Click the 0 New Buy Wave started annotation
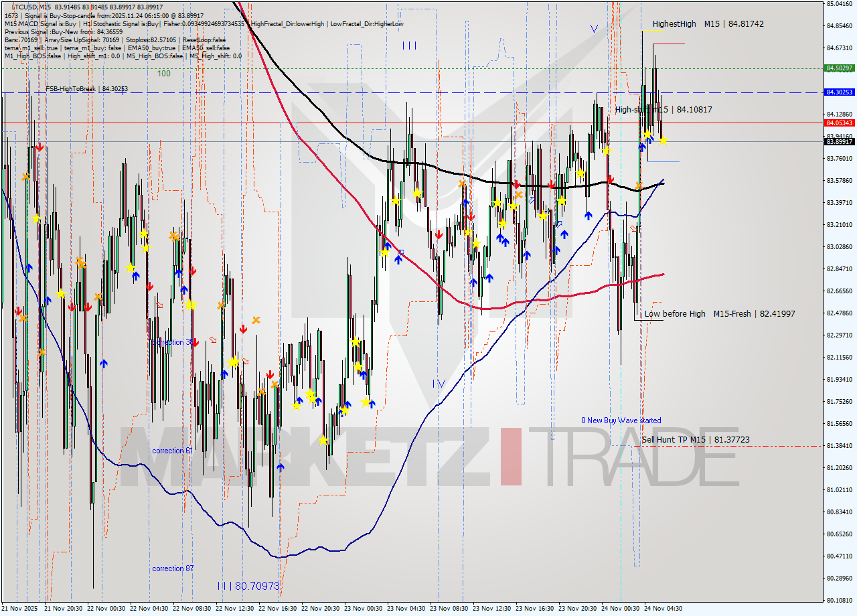857x616 pixels. pyautogui.click(x=621, y=420)
